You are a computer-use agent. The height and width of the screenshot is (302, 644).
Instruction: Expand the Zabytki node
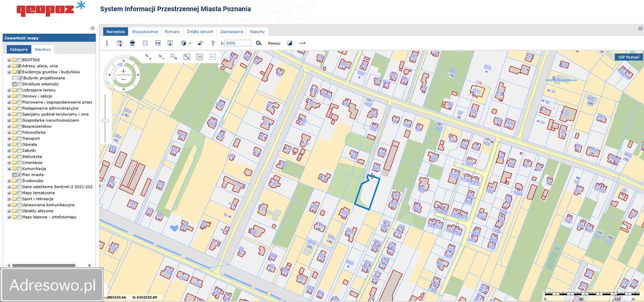pyautogui.click(x=9, y=150)
